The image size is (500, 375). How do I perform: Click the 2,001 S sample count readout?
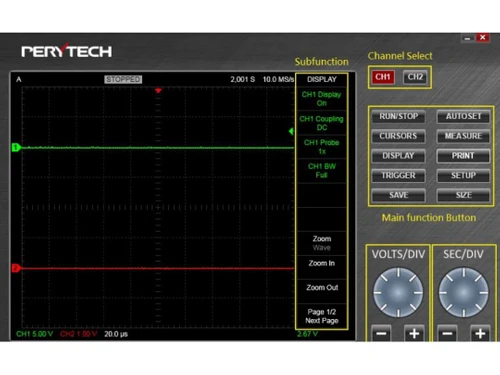(x=243, y=79)
